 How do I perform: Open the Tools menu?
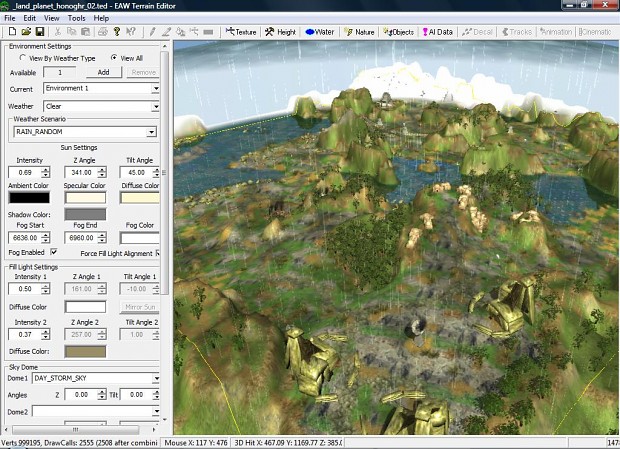76,18
